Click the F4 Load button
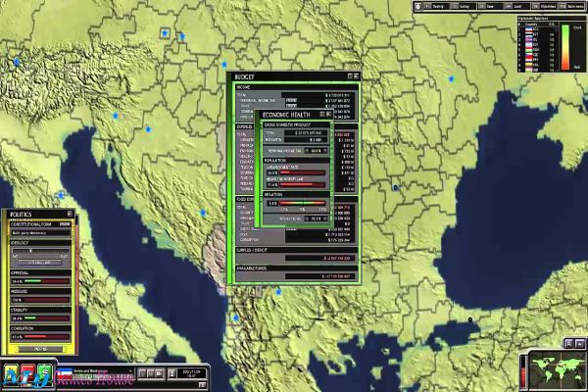 (x=517, y=7)
